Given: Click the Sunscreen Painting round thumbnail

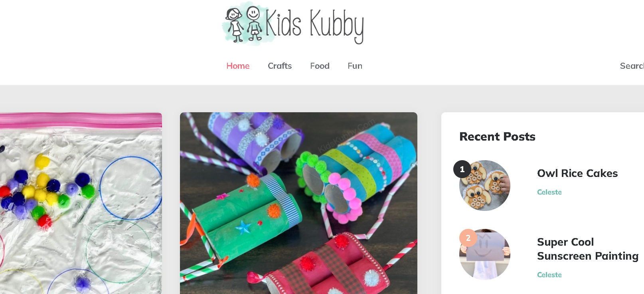Looking at the screenshot, I should coord(485,254).
